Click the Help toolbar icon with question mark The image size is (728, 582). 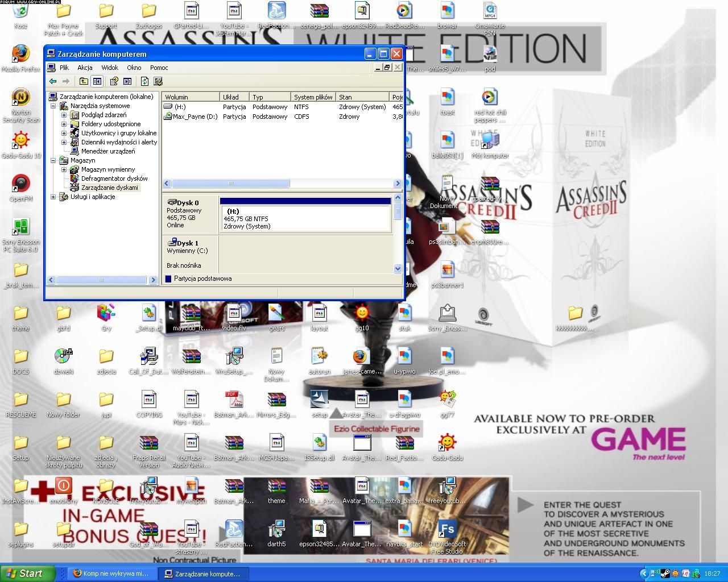point(114,81)
